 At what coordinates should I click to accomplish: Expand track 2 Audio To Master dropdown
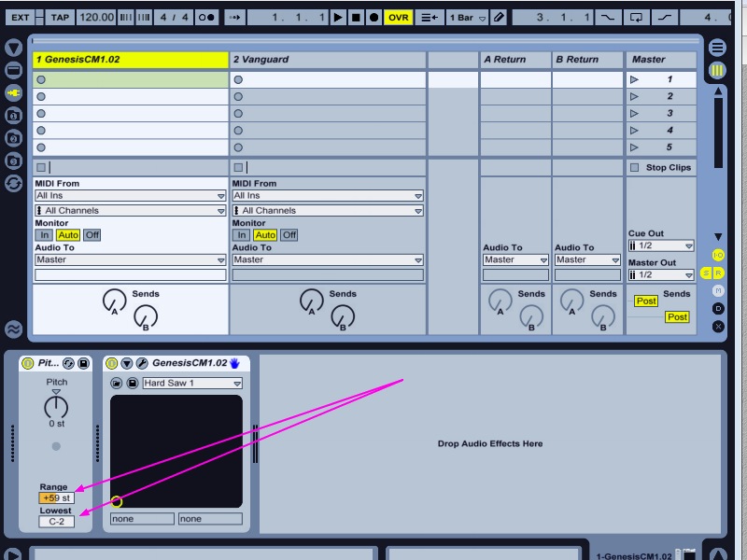327,260
